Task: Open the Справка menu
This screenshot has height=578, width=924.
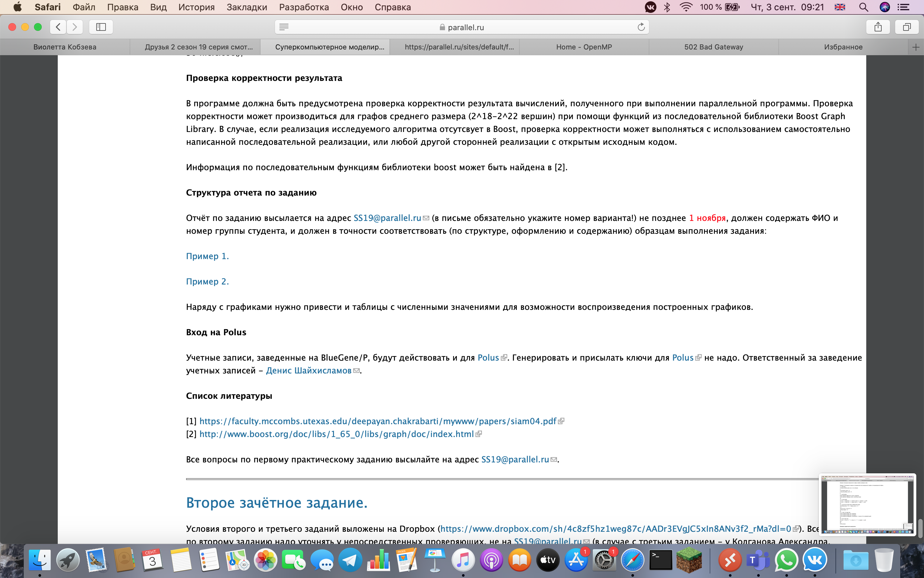Action: [x=392, y=7]
